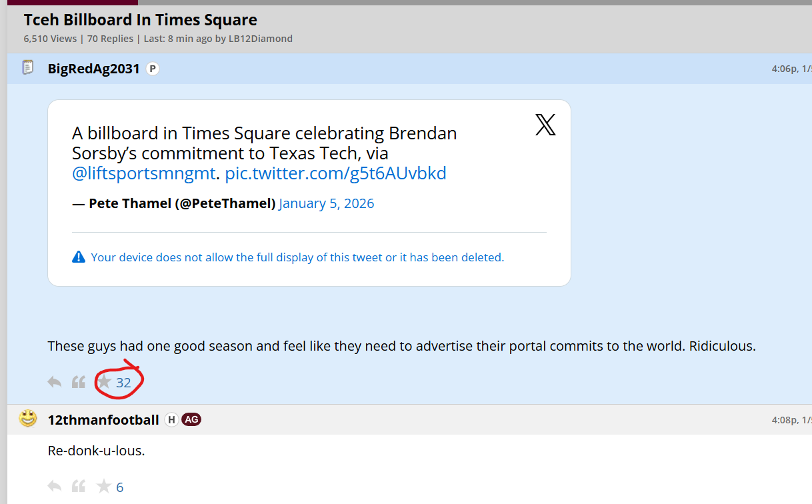Click the January 5, 2026 tweet date
This screenshot has height=504, width=812.
[327, 203]
